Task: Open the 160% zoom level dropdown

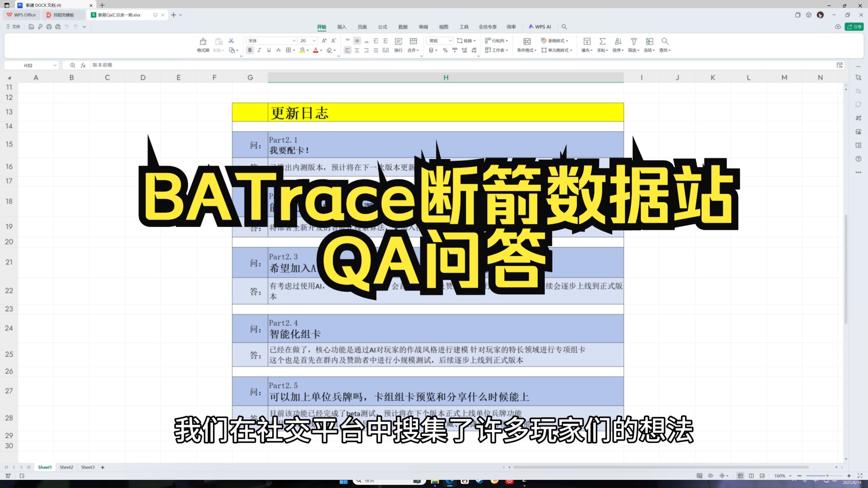Action: [x=782, y=476]
